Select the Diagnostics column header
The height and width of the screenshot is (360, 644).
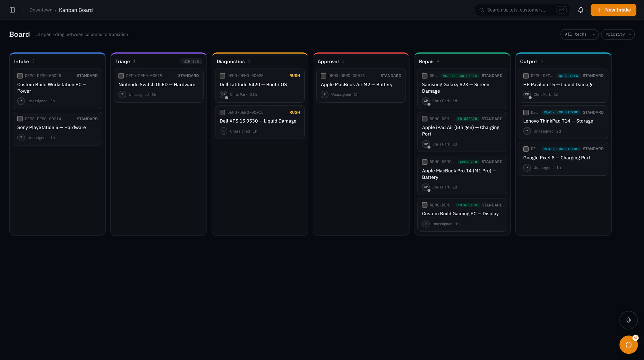pos(231,61)
